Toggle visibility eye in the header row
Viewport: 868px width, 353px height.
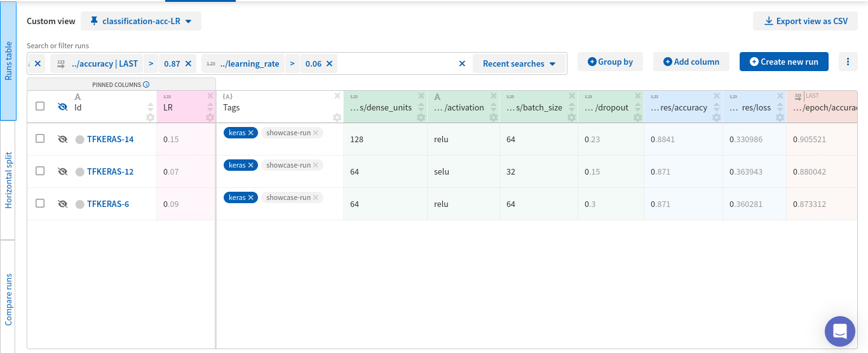[x=62, y=107]
